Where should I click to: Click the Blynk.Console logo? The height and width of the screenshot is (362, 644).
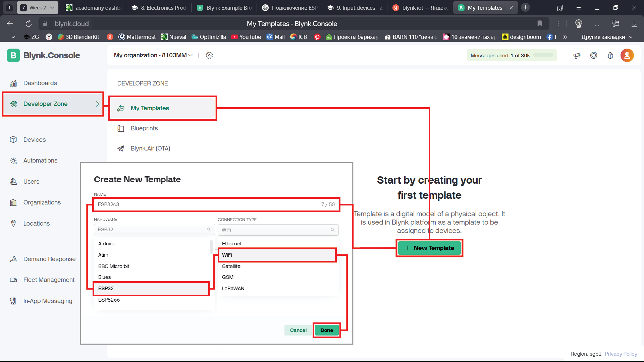pyautogui.click(x=43, y=56)
